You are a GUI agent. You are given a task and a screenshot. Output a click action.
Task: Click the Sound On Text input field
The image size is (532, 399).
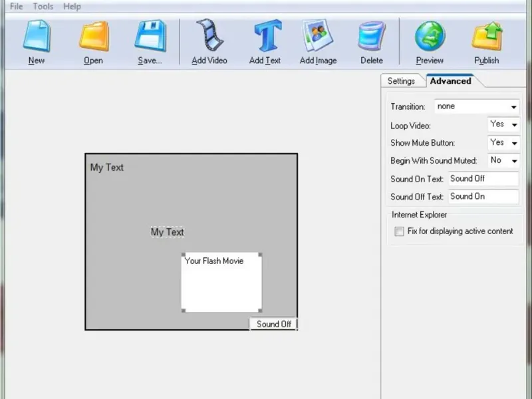click(x=483, y=178)
